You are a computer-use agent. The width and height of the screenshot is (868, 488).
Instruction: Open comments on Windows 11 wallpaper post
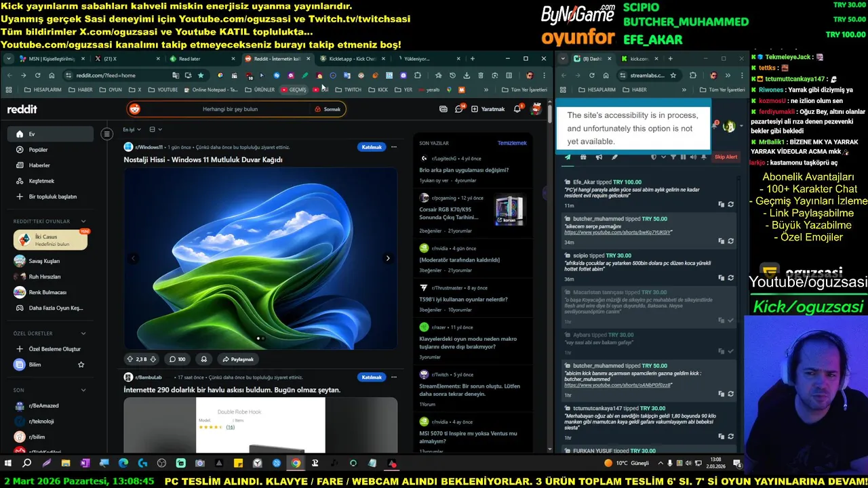[x=177, y=359]
